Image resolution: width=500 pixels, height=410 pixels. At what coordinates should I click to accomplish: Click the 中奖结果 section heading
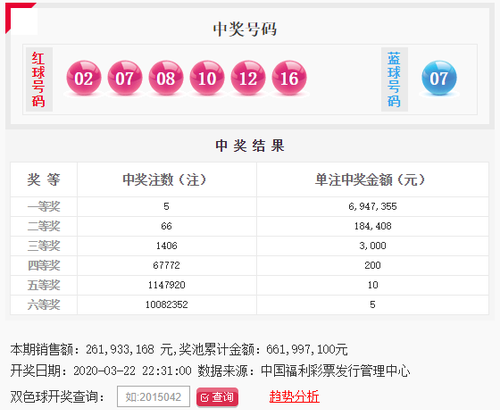pos(250,146)
